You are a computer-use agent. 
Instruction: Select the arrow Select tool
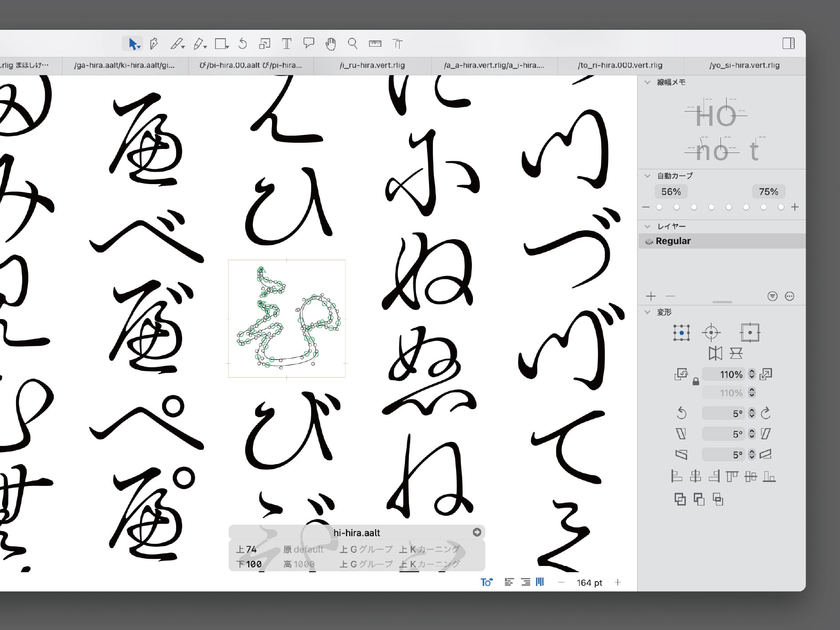pyautogui.click(x=132, y=44)
